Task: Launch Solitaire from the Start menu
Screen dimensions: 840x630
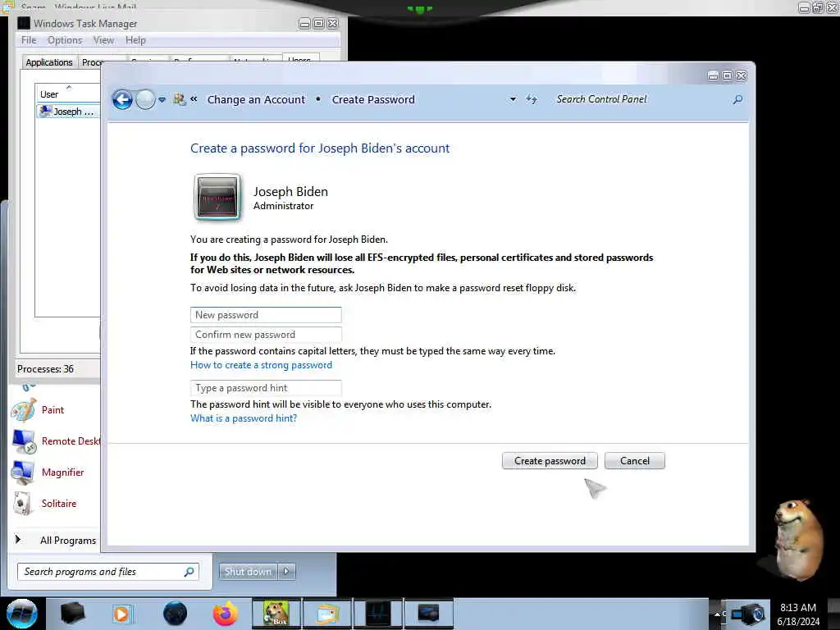Action: pos(44,504)
